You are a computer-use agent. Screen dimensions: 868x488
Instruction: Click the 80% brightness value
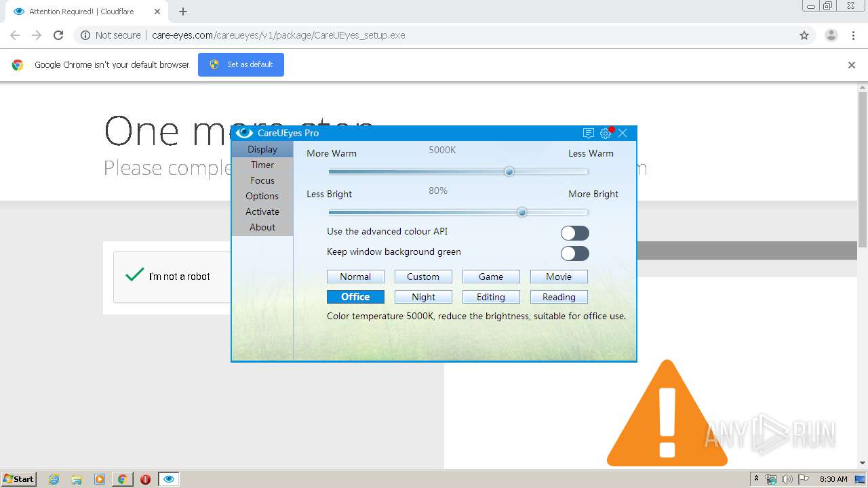438,190
